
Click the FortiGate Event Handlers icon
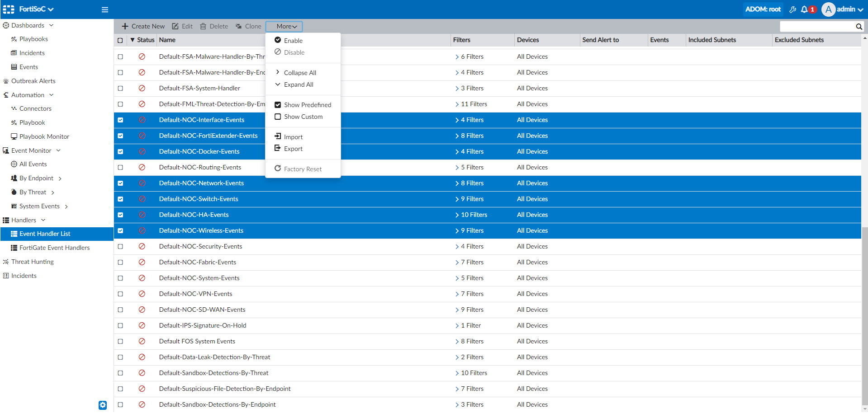14,248
